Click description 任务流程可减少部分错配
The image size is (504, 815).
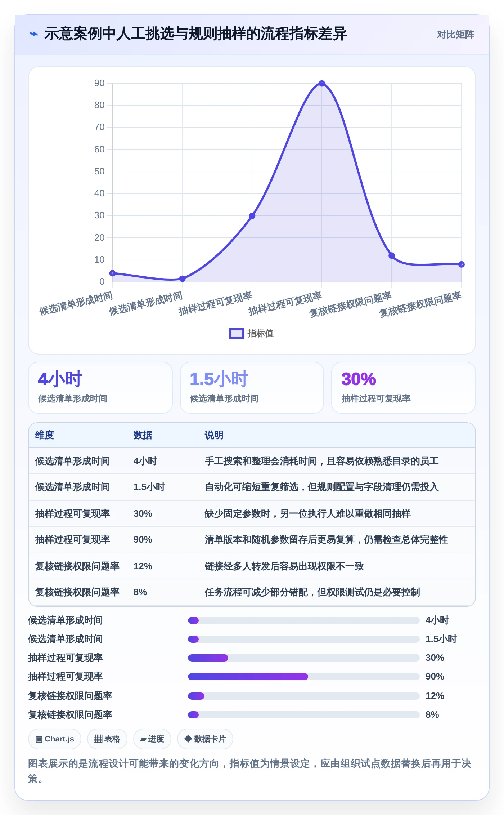pyautogui.click(x=312, y=592)
